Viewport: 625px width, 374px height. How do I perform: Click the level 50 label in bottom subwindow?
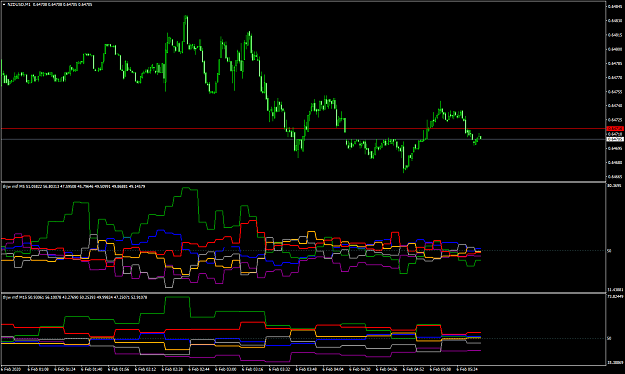(x=609, y=339)
